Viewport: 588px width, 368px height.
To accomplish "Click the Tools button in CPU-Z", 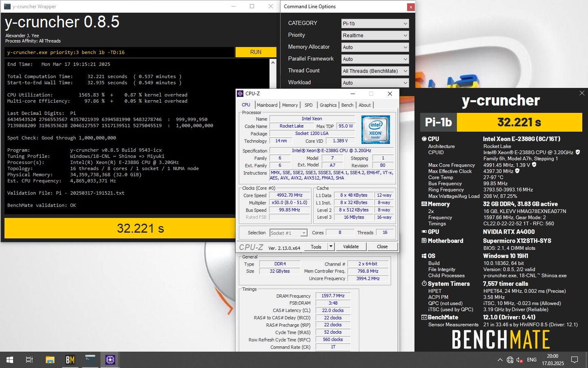I will 316,247.
